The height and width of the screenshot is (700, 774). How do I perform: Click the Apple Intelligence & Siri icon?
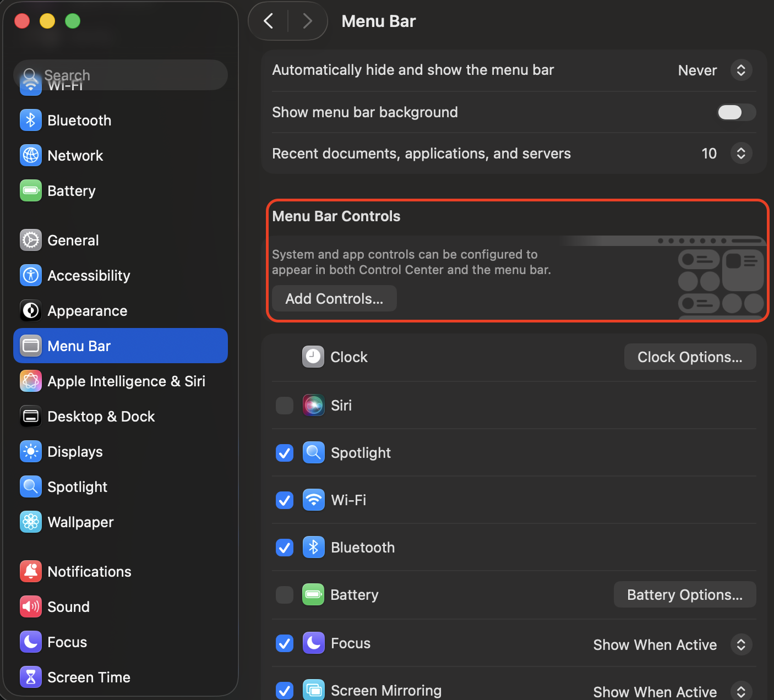tap(31, 381)
